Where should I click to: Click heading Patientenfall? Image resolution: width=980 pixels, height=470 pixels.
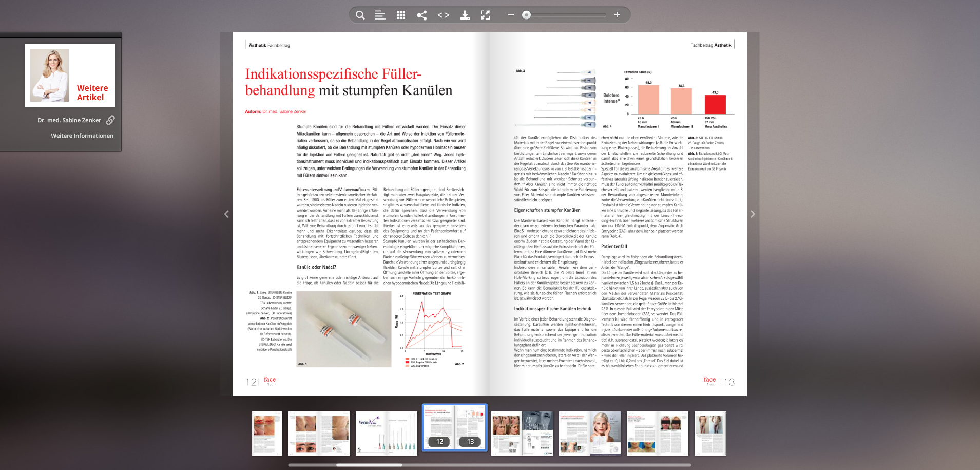614,247
